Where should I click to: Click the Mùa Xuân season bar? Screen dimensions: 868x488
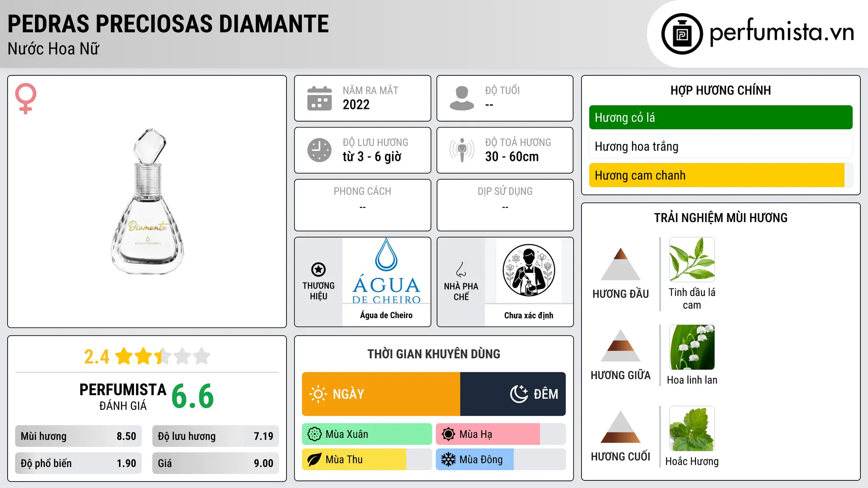tap(367, 434)
